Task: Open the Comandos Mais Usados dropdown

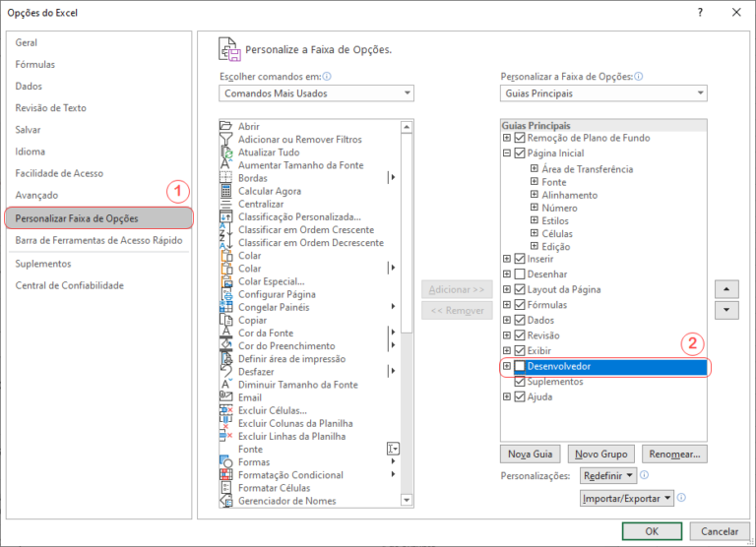Action: pyautogui.click(x=316, y=93)
